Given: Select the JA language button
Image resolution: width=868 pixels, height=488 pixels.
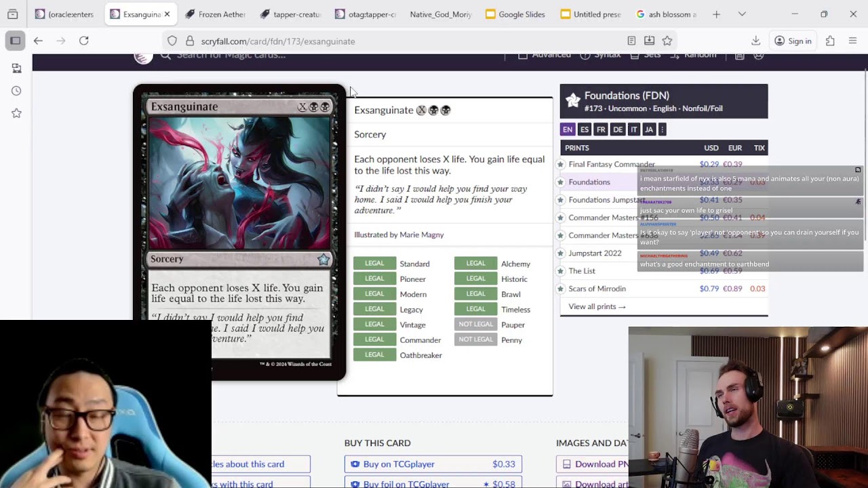Looking at the screenshot, I should 649,129.
